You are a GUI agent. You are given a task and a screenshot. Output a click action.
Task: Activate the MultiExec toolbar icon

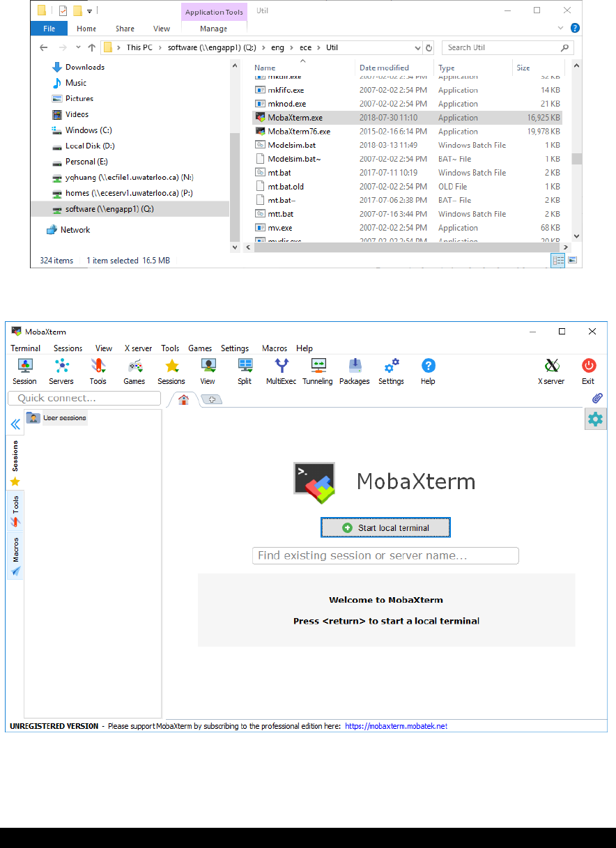click(x=281, y=371)
